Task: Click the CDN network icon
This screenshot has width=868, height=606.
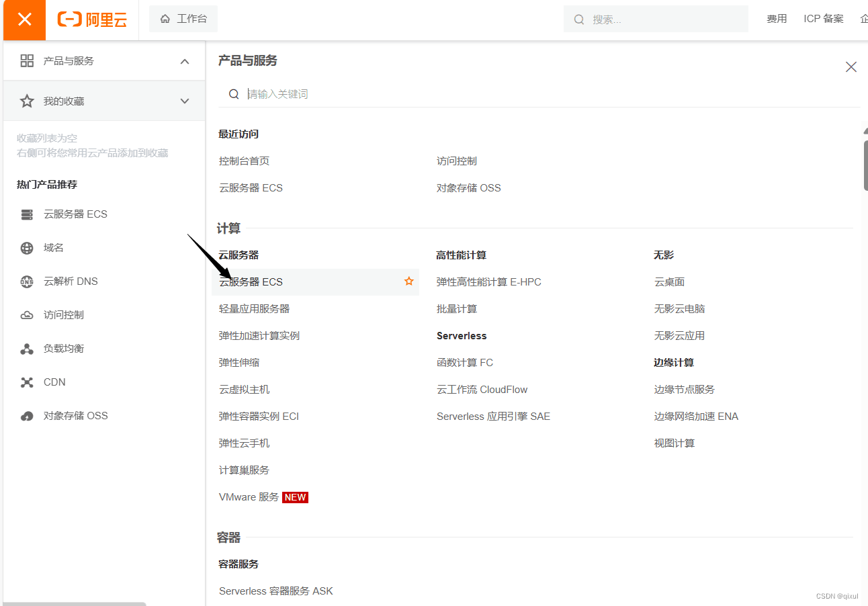Action: pyautogui.click(x=27, y=382)
